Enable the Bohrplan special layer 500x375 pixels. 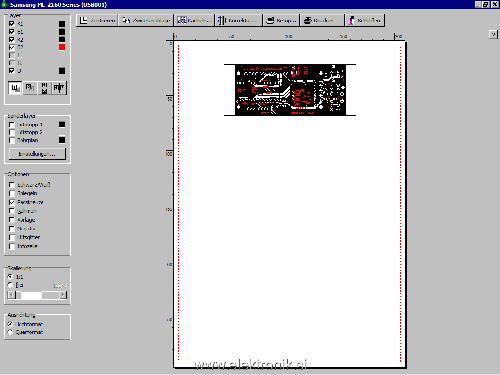coord(12,140)
